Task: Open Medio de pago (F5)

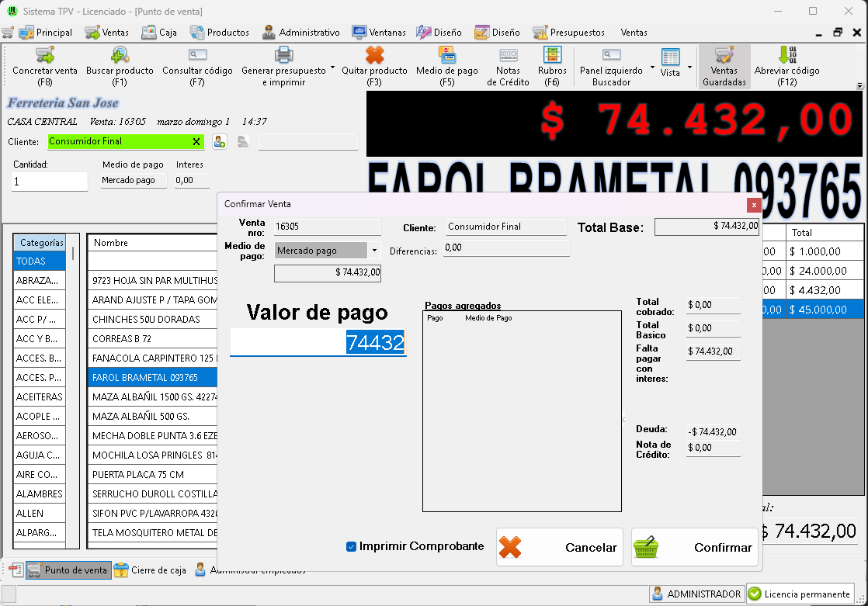Action: tap(446, 66)
